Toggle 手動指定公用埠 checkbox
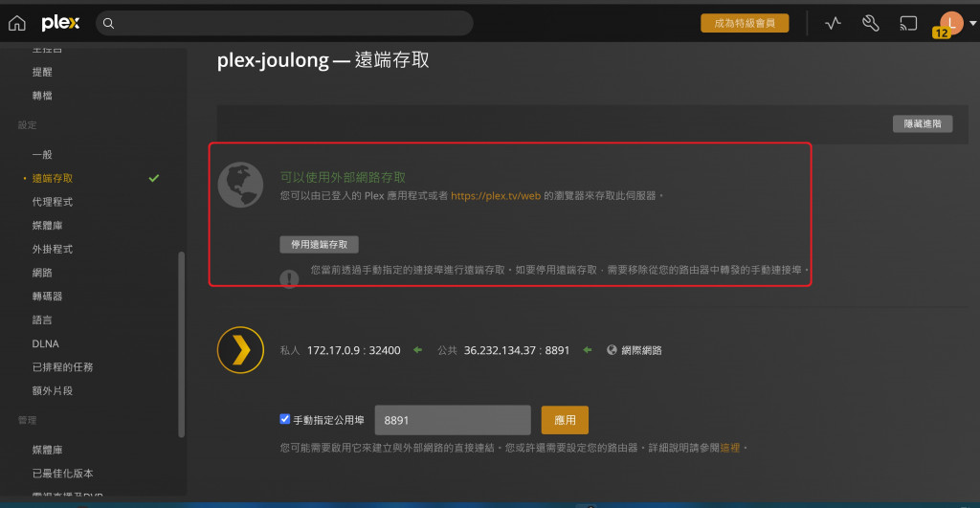Screen dimensions: 980x508 tap(285, 419)
